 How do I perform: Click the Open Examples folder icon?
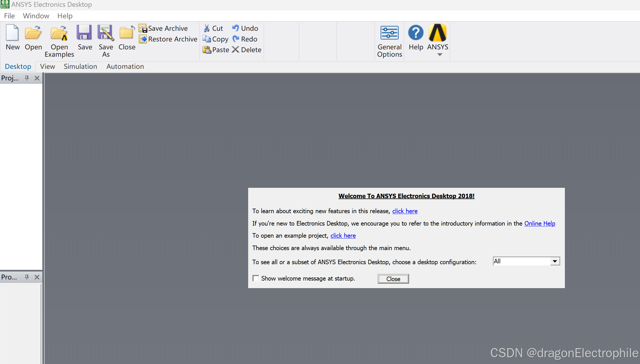59,33
